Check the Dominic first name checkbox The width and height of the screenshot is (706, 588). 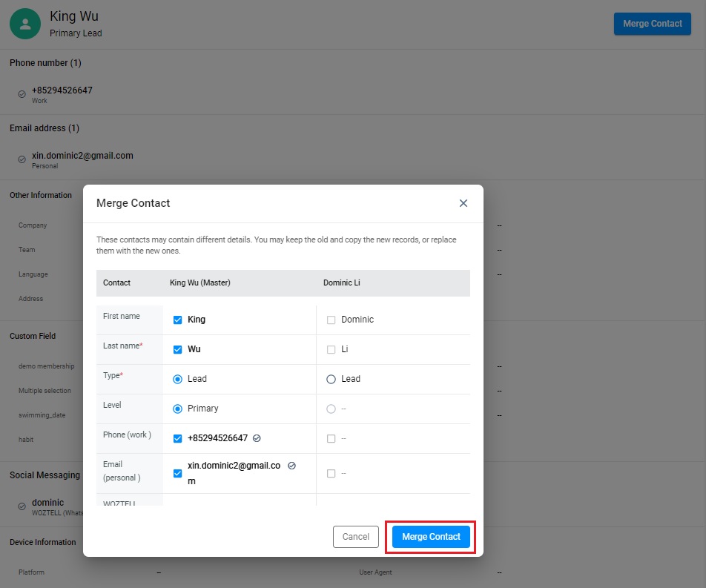[331, 320]
